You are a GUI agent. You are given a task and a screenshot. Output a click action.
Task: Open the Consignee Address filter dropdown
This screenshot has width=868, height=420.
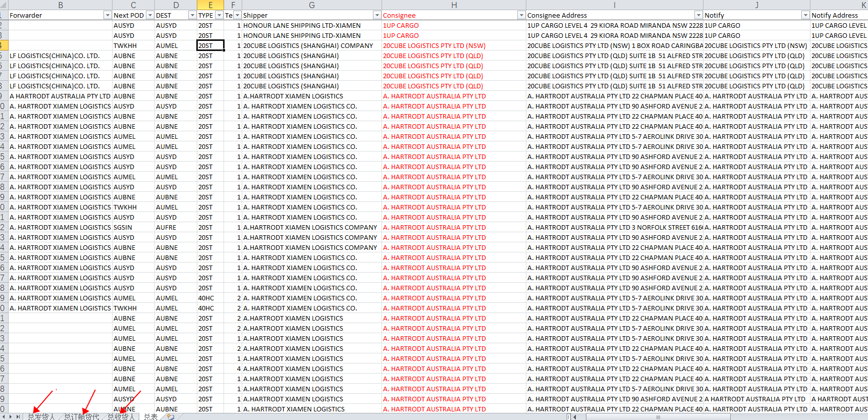tap(698, 15)
